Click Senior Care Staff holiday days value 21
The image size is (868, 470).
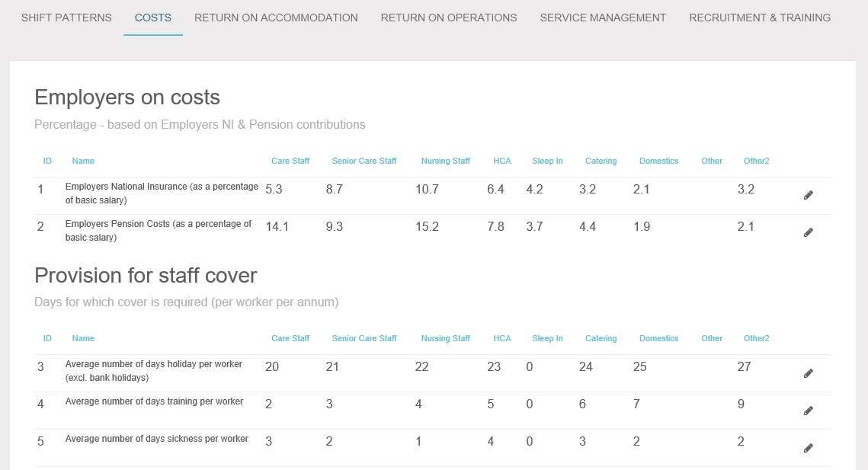[x=332, y=367]
